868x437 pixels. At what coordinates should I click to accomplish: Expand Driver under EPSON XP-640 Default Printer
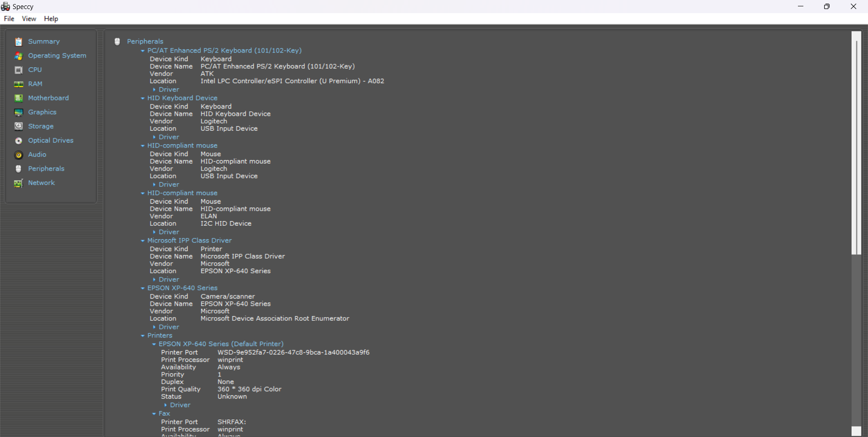point(165,405)
